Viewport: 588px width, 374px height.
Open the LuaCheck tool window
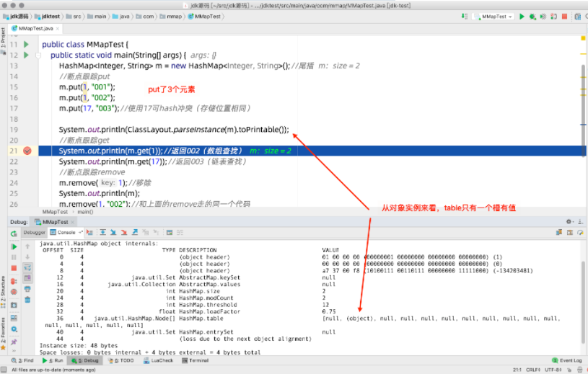click(158, 360)
